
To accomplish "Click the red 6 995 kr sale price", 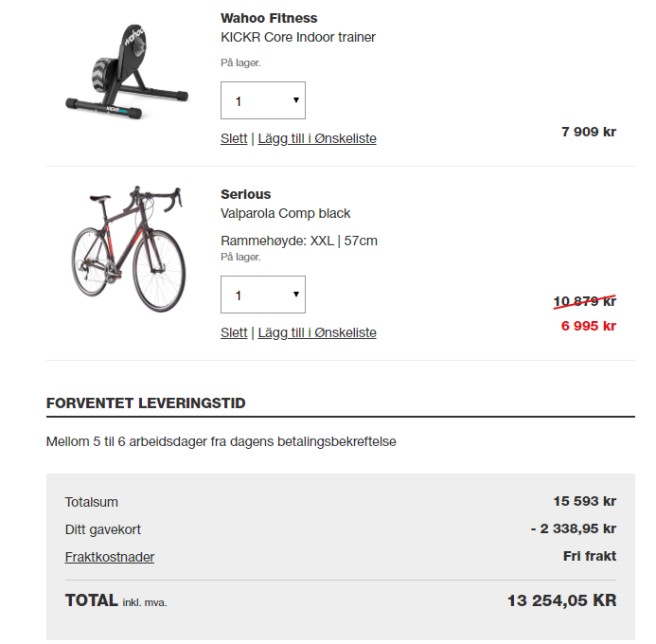I will [589, 326].
